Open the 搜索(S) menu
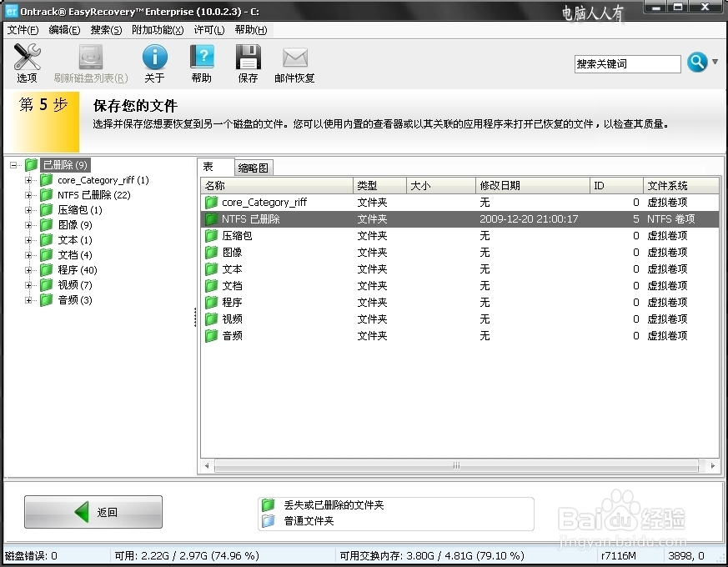 pos(106,30)
